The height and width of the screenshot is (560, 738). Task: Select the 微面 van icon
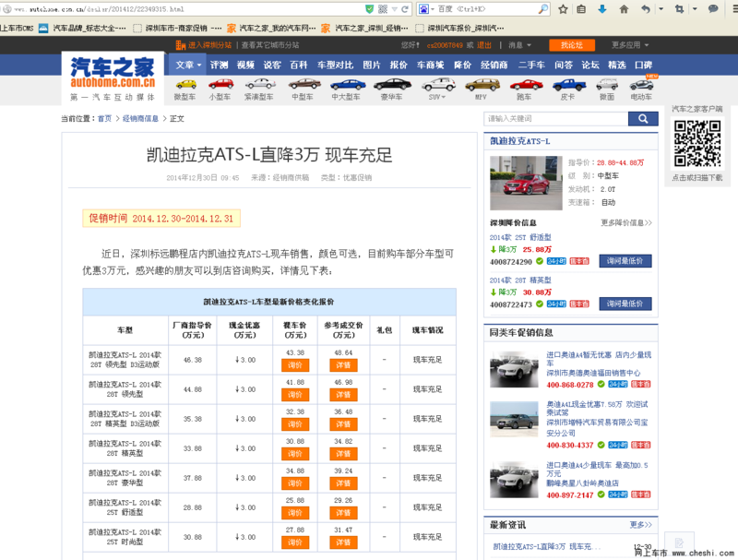607,85
